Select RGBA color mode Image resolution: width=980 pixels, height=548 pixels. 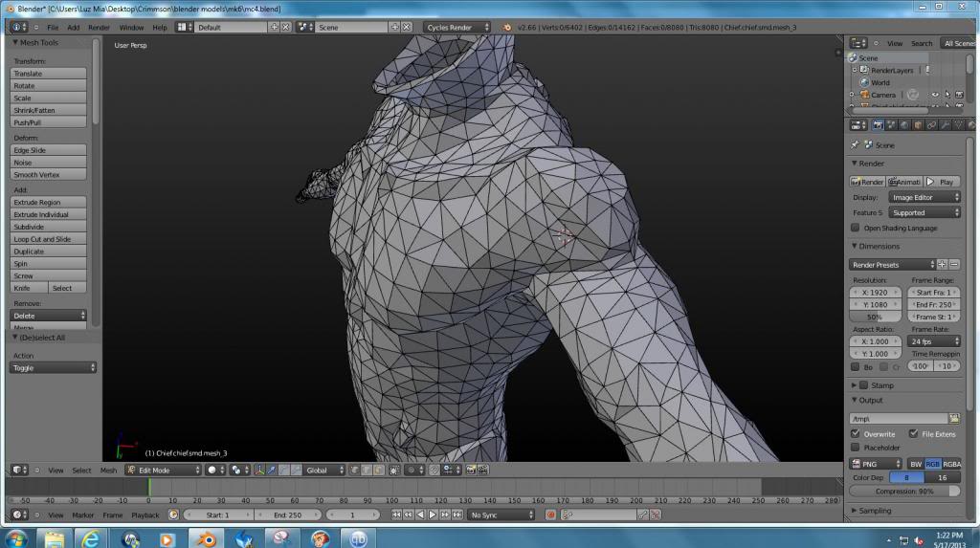[951, 464]
